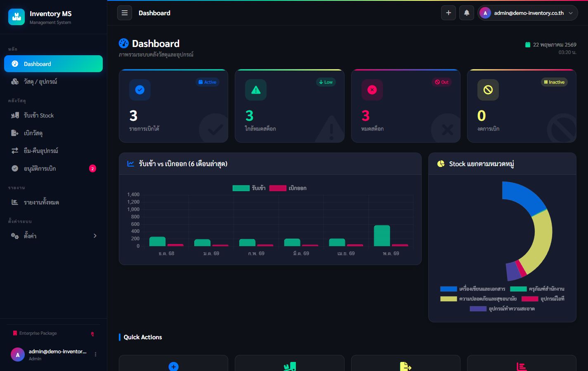The height and width of the screenshot is (371, 588).
Task: Click the yellow ban icon on Inactive card
Action: coord(488,90)
